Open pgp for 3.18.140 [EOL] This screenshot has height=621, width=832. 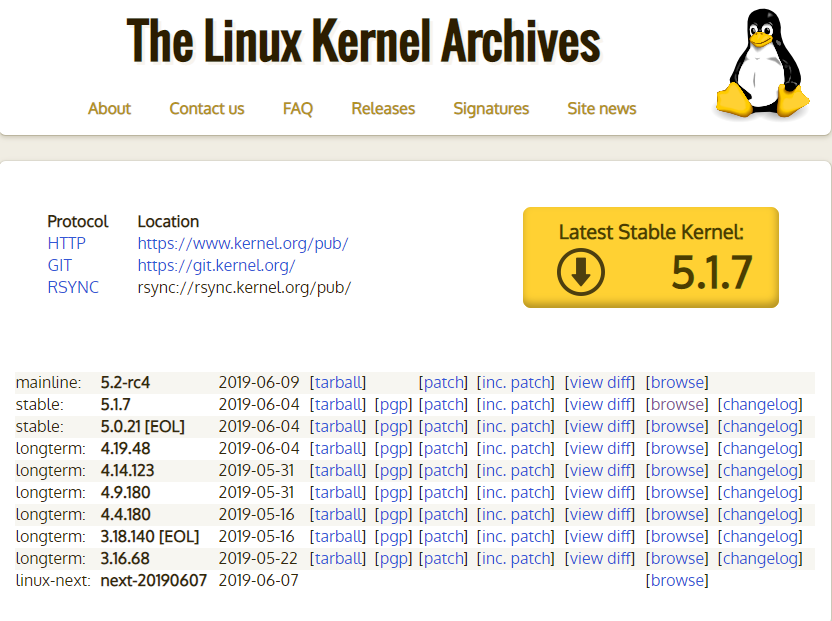(393, 537)
